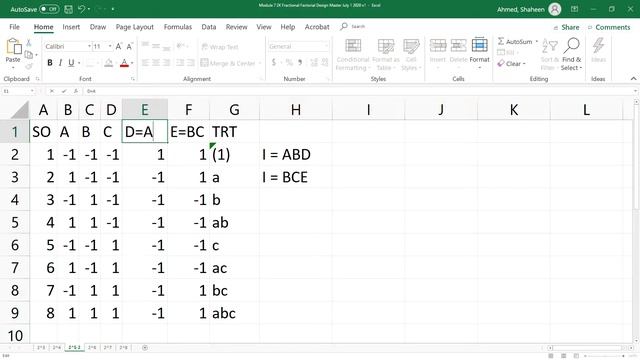Click the formula bar Enter checkmark
Screen dimensions: 640x360
(64, 91)
